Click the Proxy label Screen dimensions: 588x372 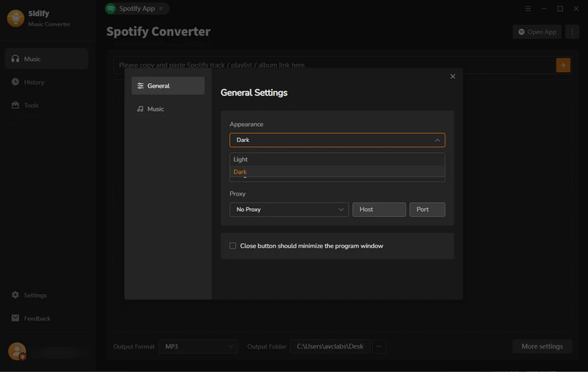(237, 194)
